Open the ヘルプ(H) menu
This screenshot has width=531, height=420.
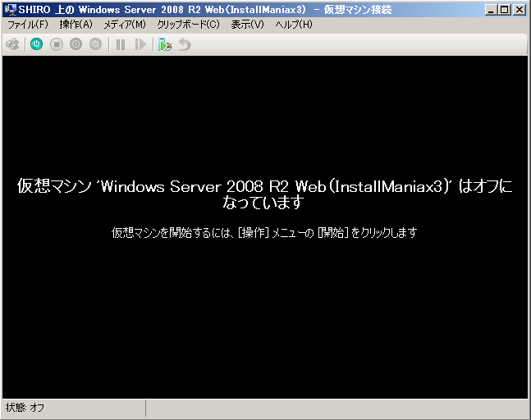point(294,25)
